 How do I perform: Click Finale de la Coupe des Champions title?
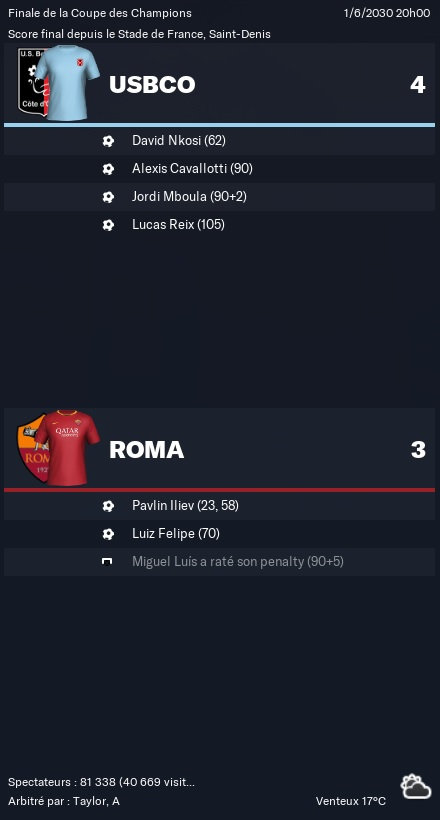pyautogui.click(x=100, y=13)
